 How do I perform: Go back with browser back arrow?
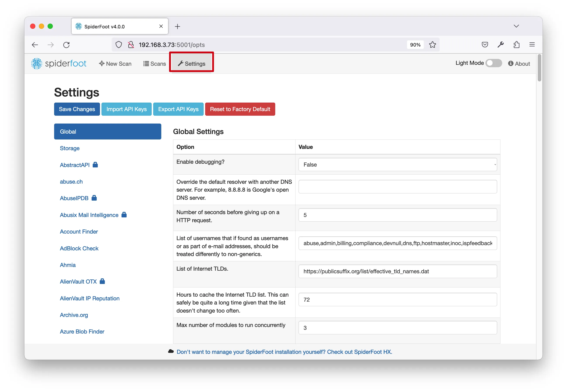[x=35, y=45]
